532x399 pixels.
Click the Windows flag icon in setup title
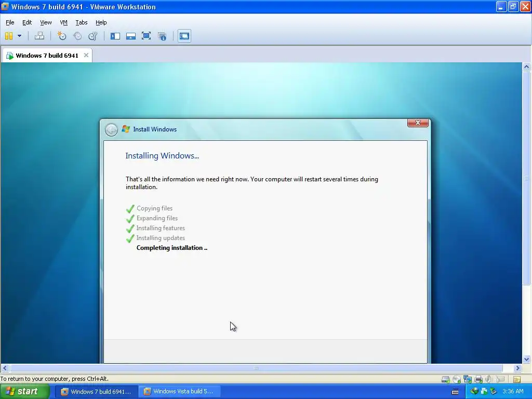[126, 129]
